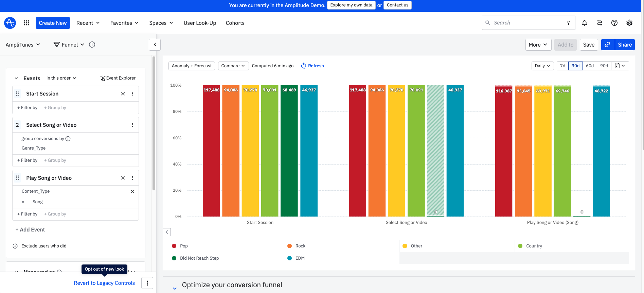
Task: Select the 30d date range
Action: [575, 66]
